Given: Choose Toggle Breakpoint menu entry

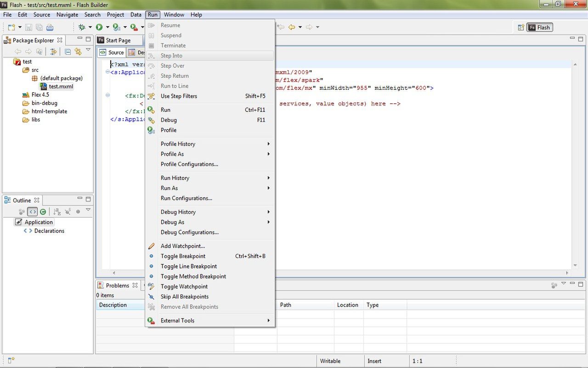Looking at the screenshot, I should (210, 256).
